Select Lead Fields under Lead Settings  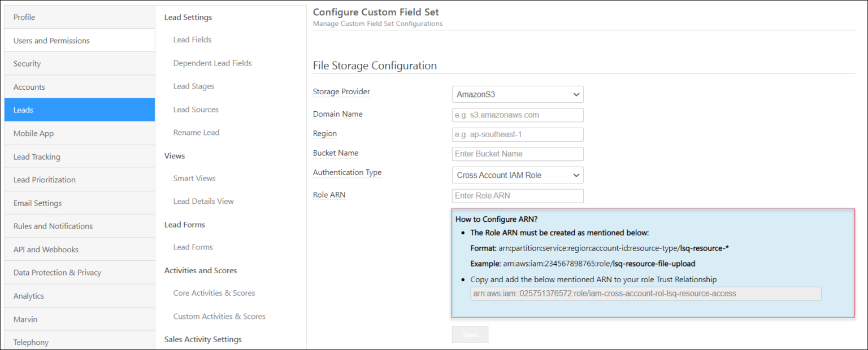pos(191,40)
